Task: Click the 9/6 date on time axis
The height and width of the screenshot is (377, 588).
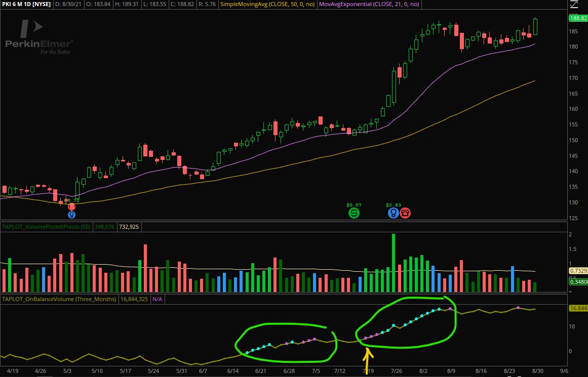Action: point(564,371)
